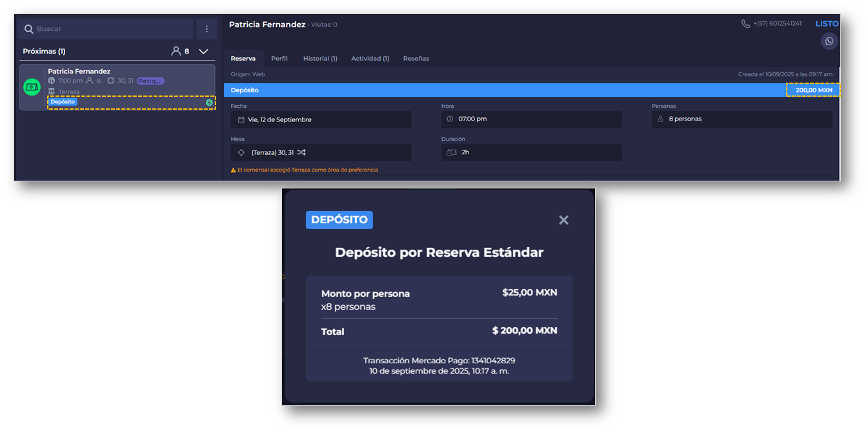Click the Creada el 10/09/2025 timestamp
The image size is (868, 433).
(785, 74)
